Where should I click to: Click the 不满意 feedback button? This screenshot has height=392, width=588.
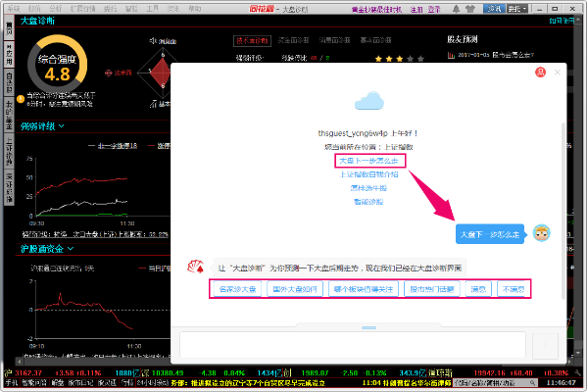coord(514,289)
